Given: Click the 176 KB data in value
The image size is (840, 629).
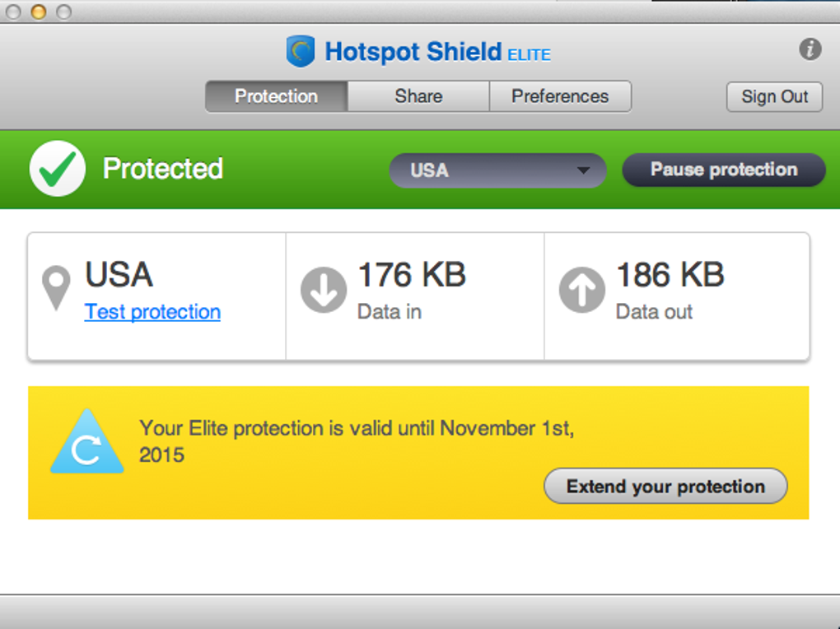Looking at the screenshot, I should (x=412, y=275).
